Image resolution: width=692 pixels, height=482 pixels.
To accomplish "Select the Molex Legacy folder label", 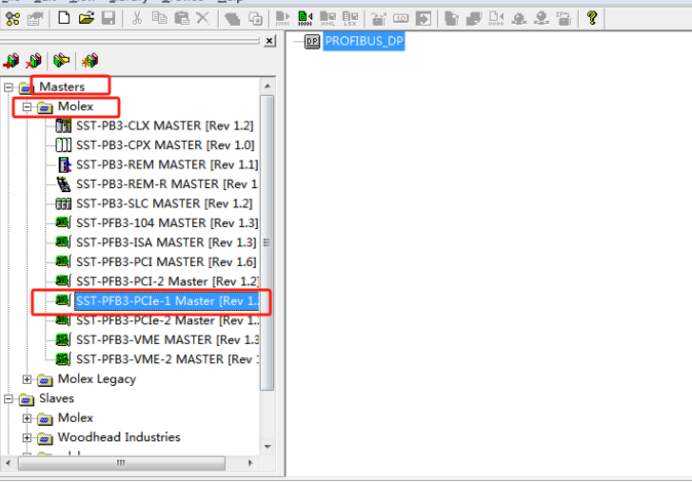I will point(97,379).
